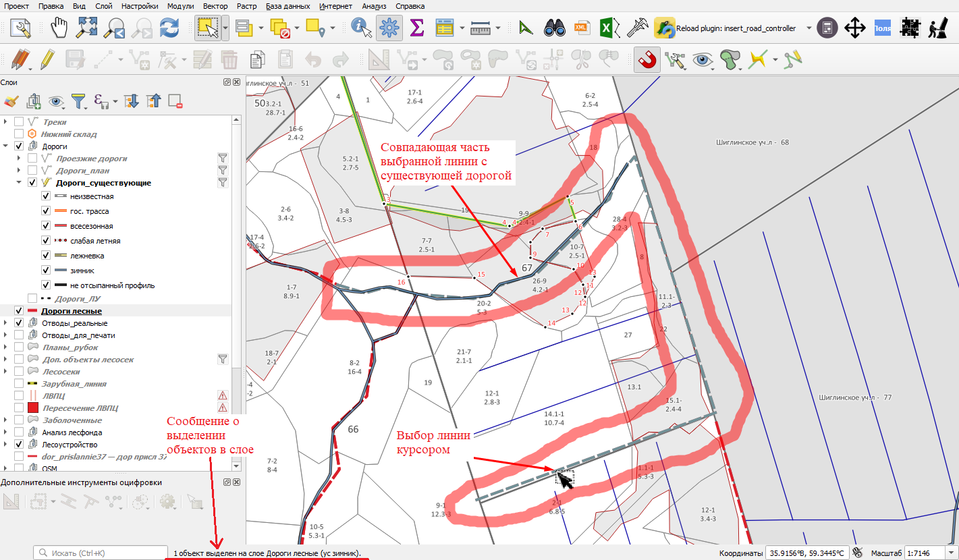Click the XML export icon
Screen dimensions: 959x560
click(580, 28)
